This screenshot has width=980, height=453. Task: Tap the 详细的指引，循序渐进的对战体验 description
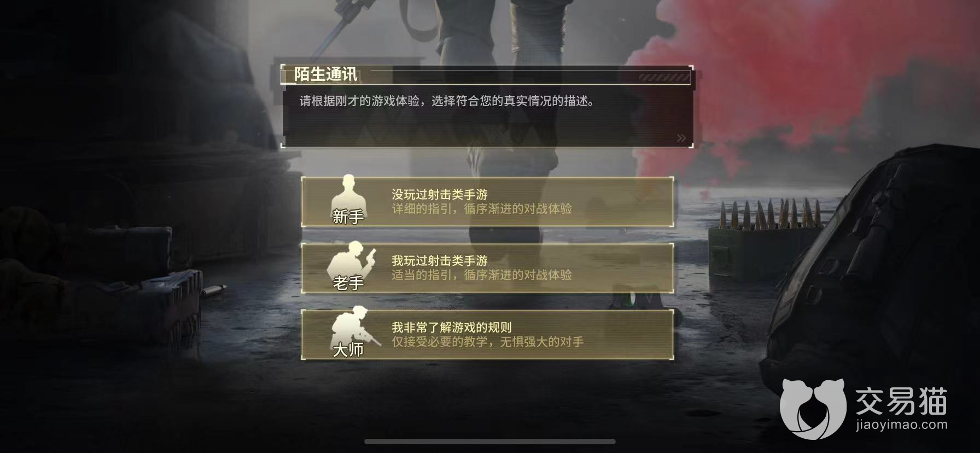pos(482,208)
